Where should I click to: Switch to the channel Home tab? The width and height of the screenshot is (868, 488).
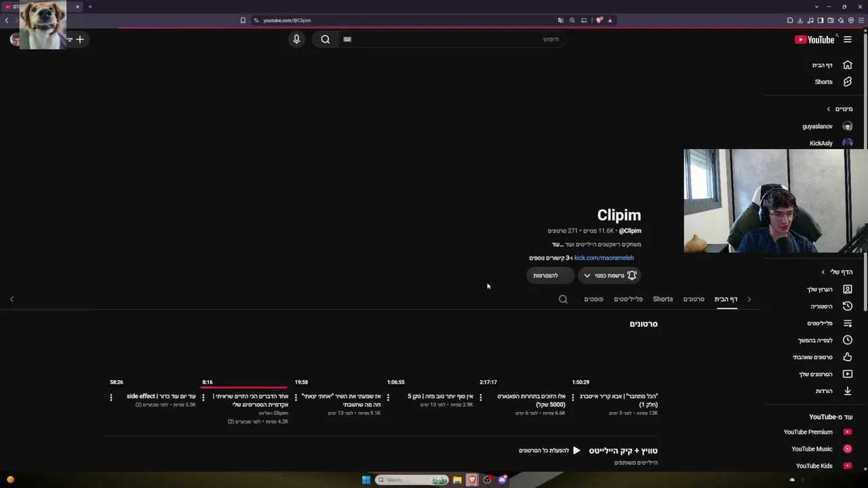[x=726, y=299]
